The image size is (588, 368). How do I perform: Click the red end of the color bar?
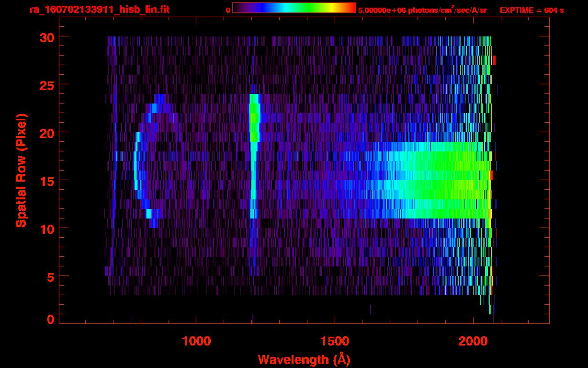351,8
